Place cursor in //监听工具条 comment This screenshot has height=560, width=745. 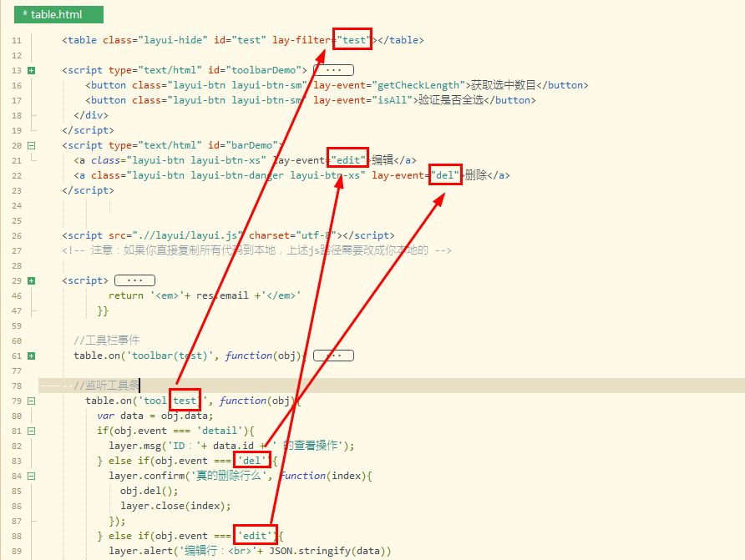(x=107, y=386)
